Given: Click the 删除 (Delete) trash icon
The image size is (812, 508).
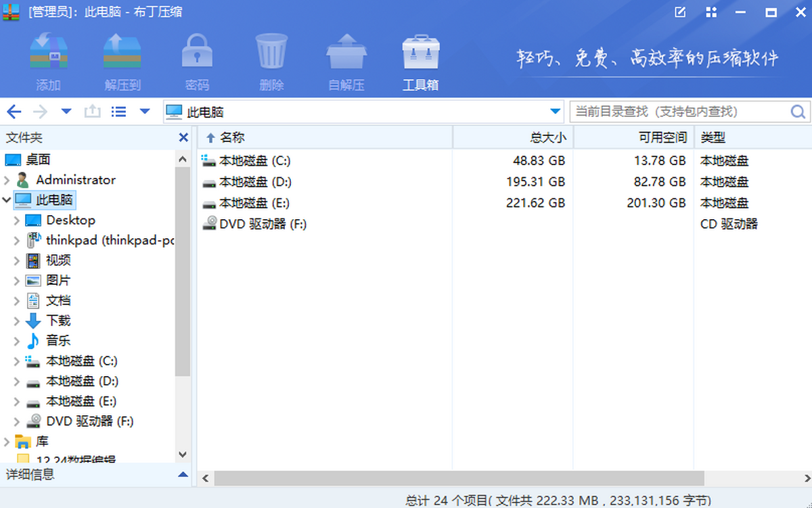Looking at the screenshot, I should pos(271,52).
